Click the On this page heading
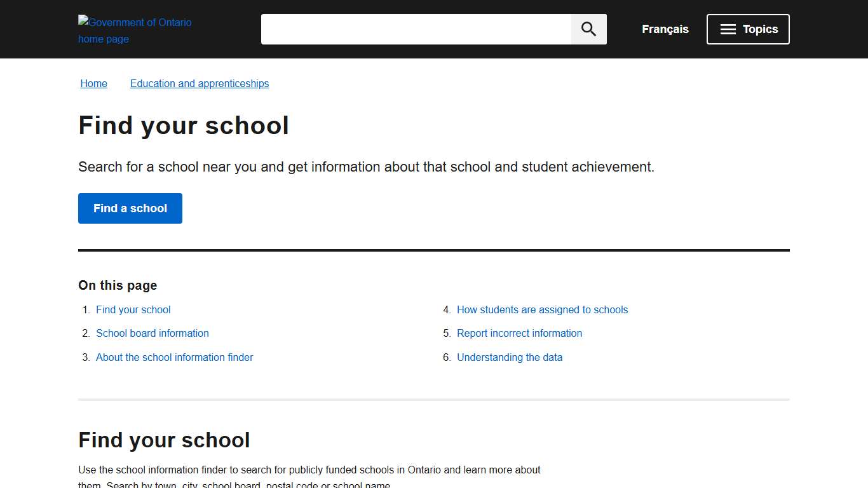Viewport: 868px width, 488px height. coord(117,285)
